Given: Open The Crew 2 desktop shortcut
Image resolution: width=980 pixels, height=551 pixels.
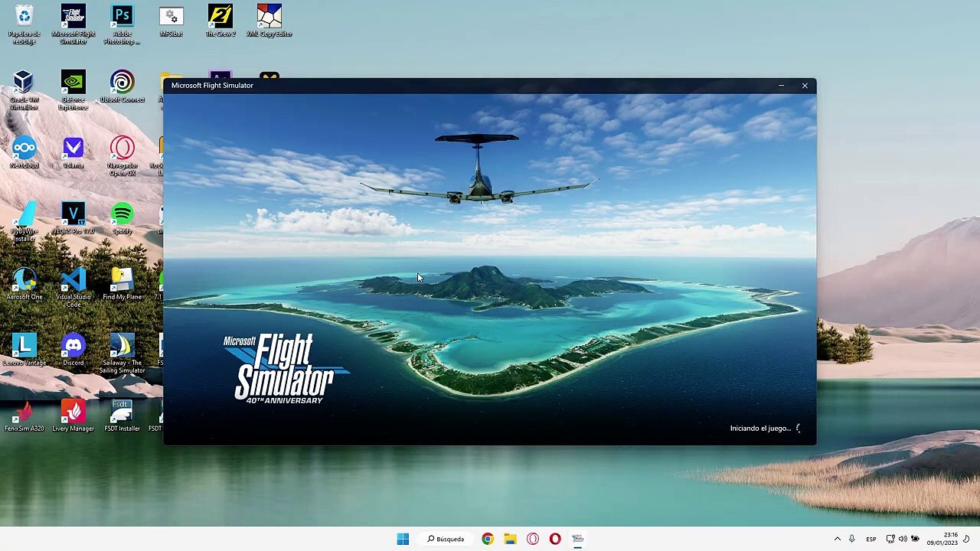Looking at the screenshot, I should (220, 21).
